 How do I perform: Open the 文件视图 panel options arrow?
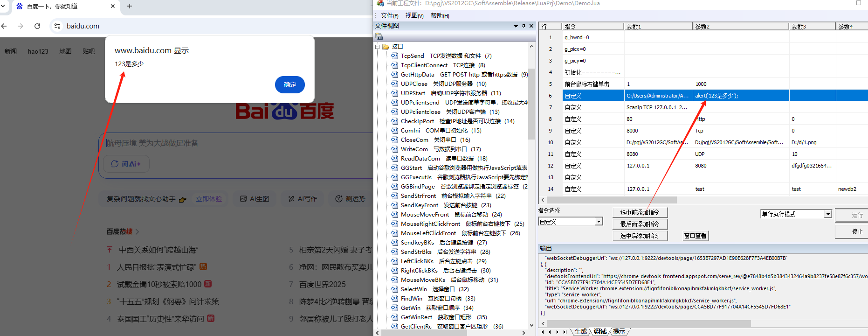(516, 26)
